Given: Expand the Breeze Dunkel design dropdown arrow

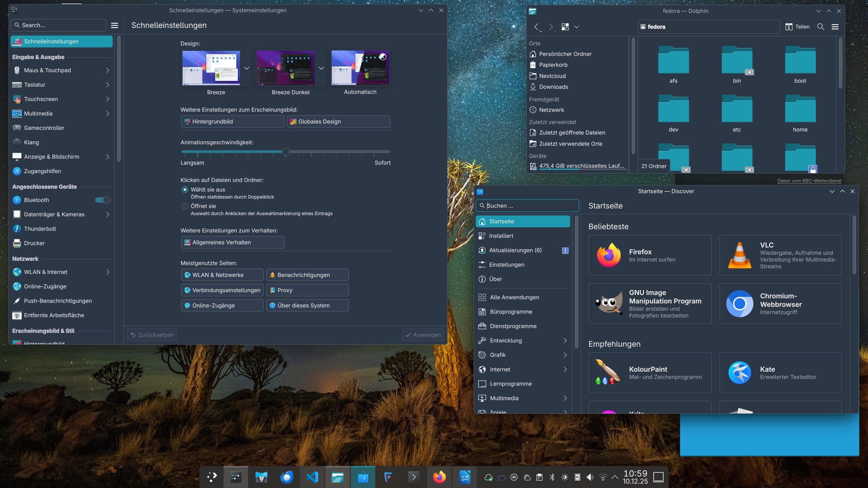Looking at the screenshot, I should [x=321, y=68].
